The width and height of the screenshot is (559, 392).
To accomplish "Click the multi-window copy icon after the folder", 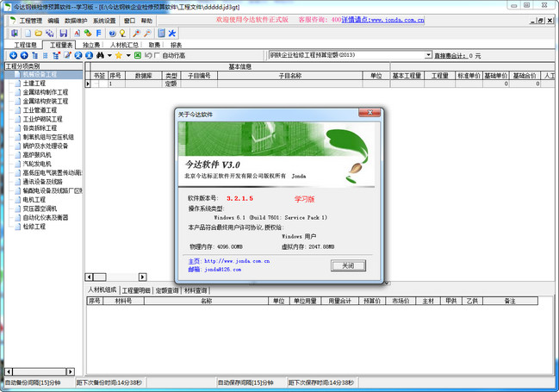I will pos(50,34).
